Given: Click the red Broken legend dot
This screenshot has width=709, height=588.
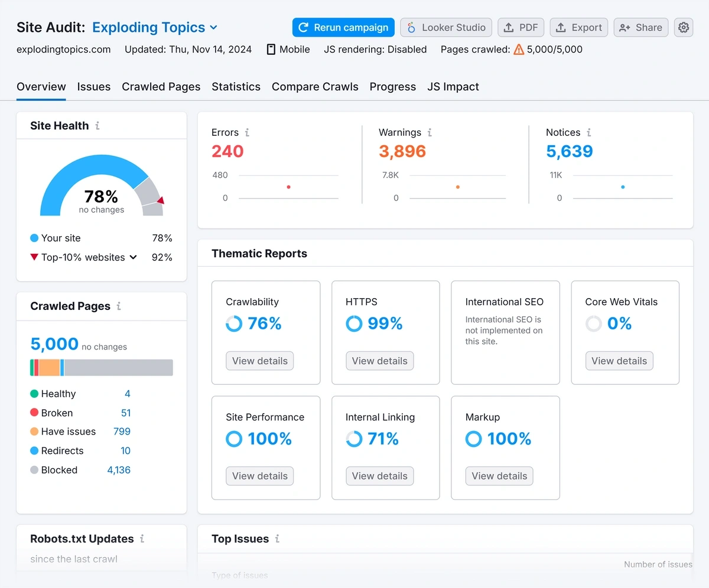Looking at the screenshot, I should [x=34, y=413].
